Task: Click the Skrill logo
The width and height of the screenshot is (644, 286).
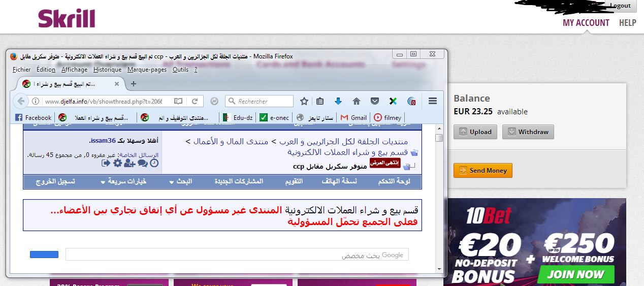Action: [67, 18]
